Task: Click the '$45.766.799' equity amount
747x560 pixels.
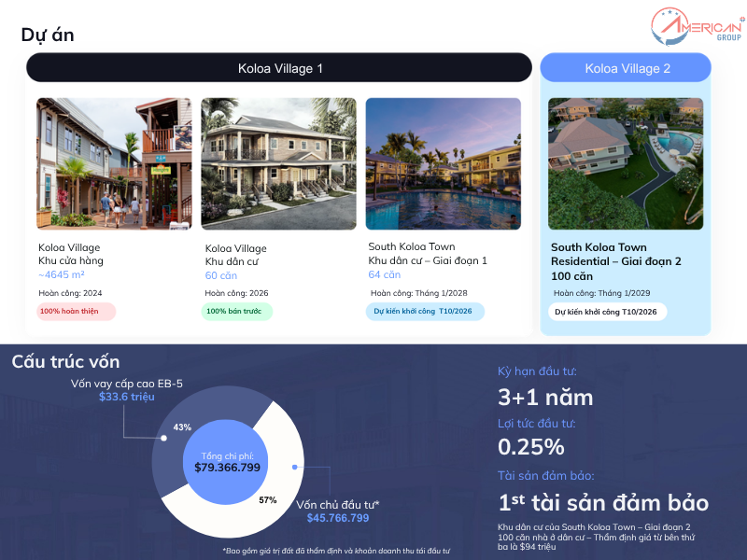Action: tap(338, 518)
